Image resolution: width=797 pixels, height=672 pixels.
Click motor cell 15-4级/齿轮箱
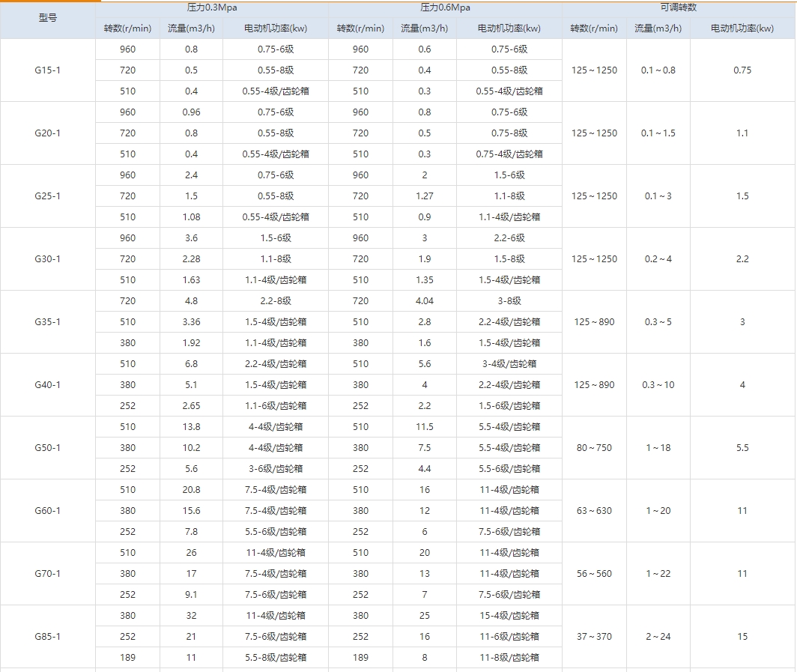coord(509,616)
